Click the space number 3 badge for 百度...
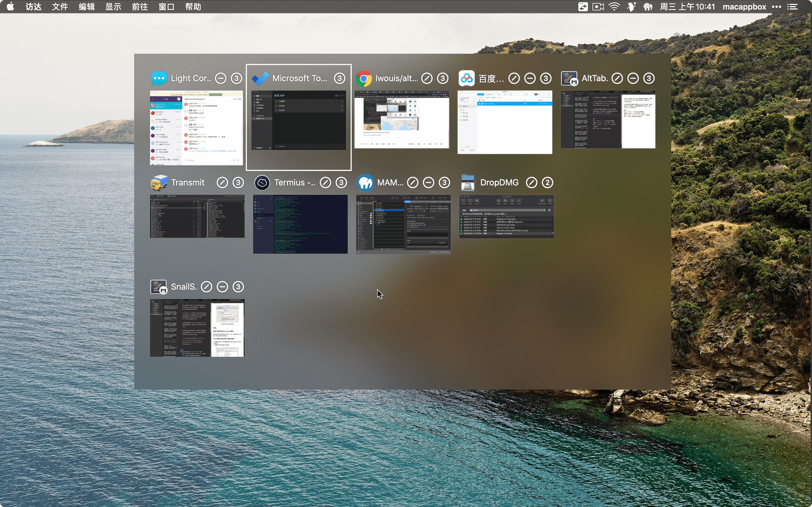Screen dimensions: 812x507 point(546,78)
